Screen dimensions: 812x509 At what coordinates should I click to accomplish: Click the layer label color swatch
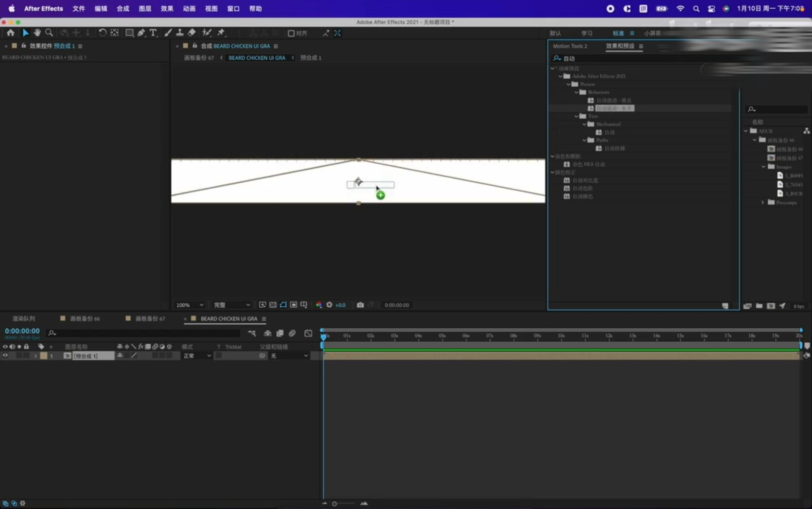click(x=44, y=356)
